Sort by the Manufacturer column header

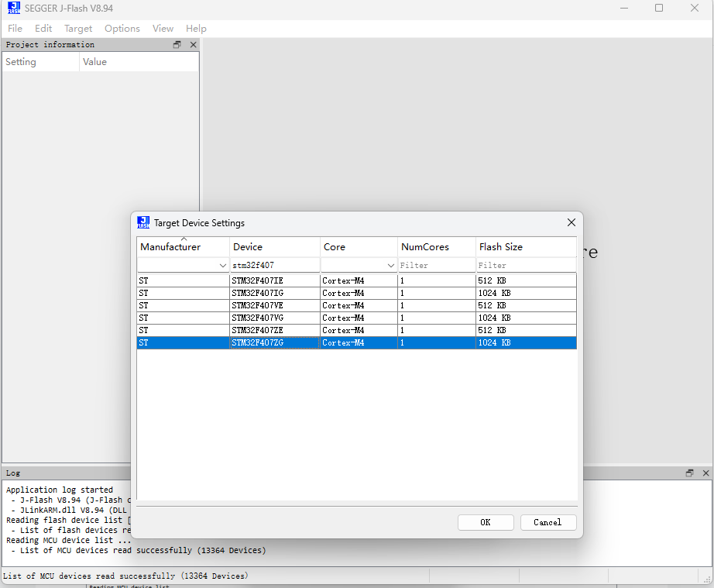[x=183, y=247]
